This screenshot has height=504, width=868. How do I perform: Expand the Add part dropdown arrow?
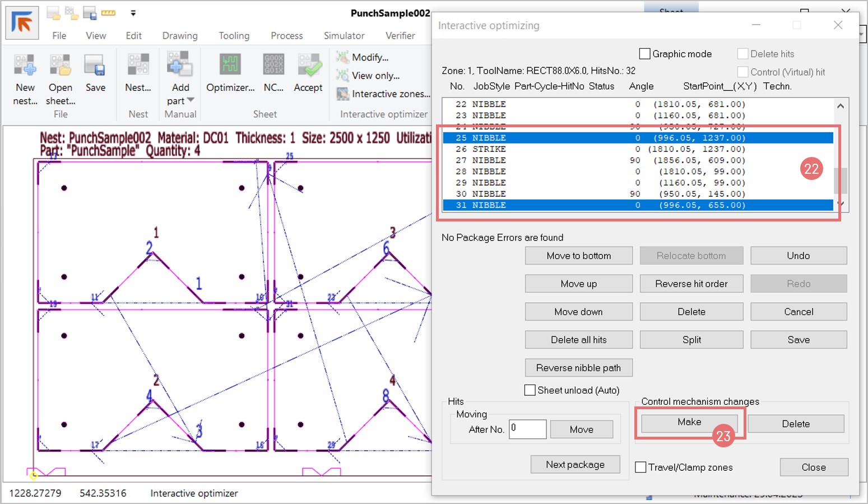click(191, 100)
